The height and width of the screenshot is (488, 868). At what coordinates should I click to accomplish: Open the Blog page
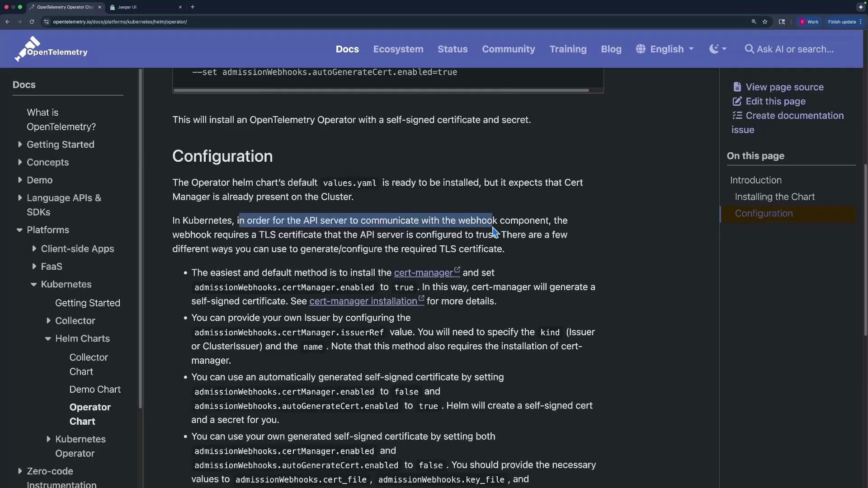tap(611, 49)
